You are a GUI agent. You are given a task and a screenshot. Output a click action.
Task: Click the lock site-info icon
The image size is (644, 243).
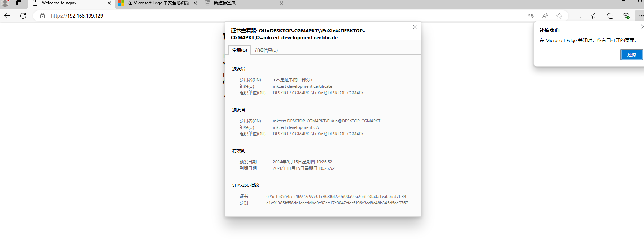43,16
